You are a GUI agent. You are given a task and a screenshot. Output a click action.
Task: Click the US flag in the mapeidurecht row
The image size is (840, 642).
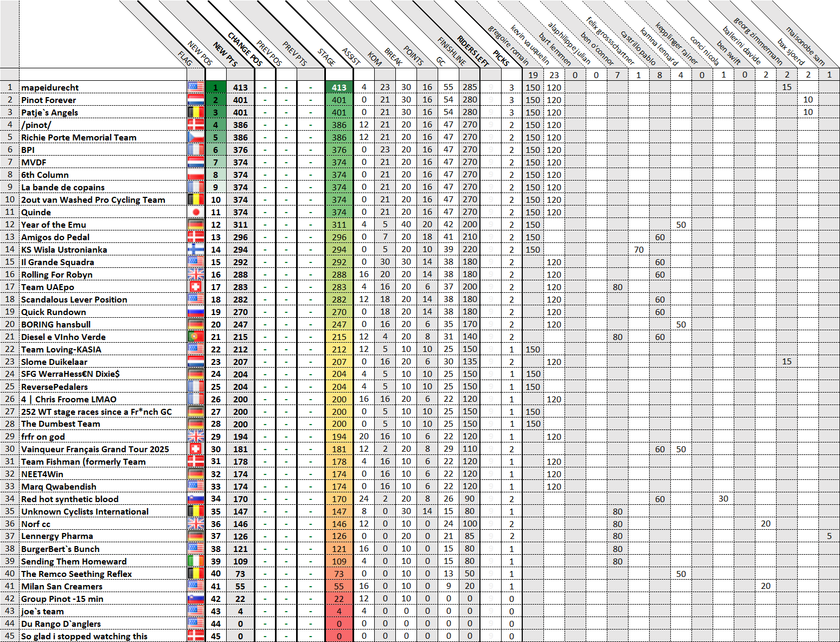(196, 87)
